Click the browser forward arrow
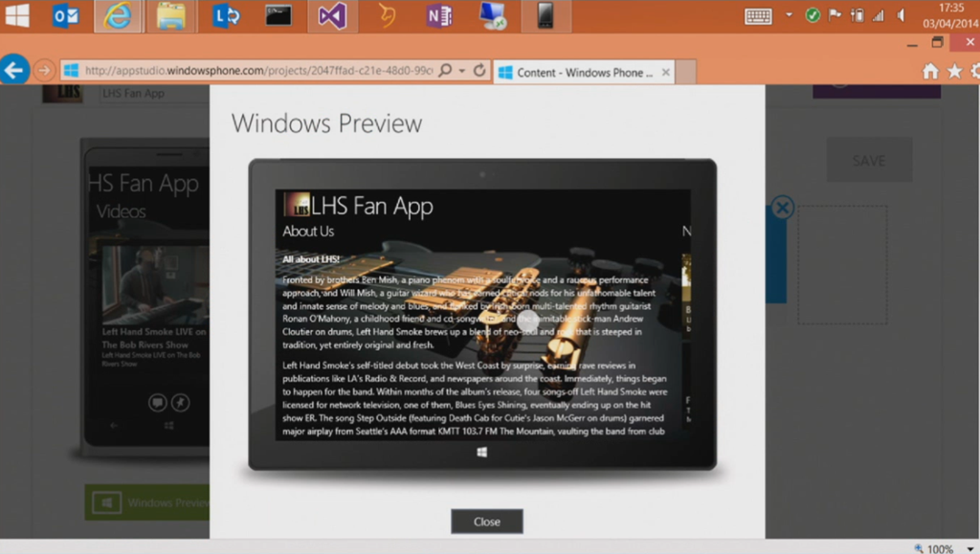Image resolution: width=980 pixels, height=554 pixels. pos(44,71)
